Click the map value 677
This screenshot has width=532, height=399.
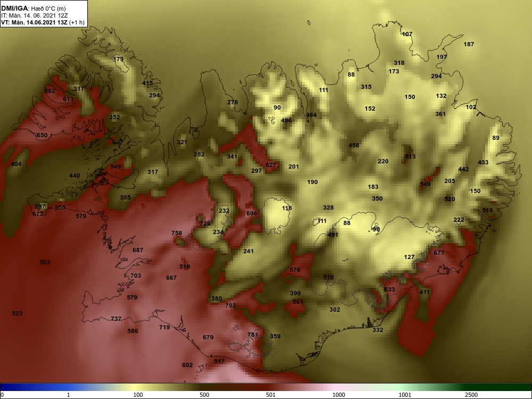click(x=439, y=253)
